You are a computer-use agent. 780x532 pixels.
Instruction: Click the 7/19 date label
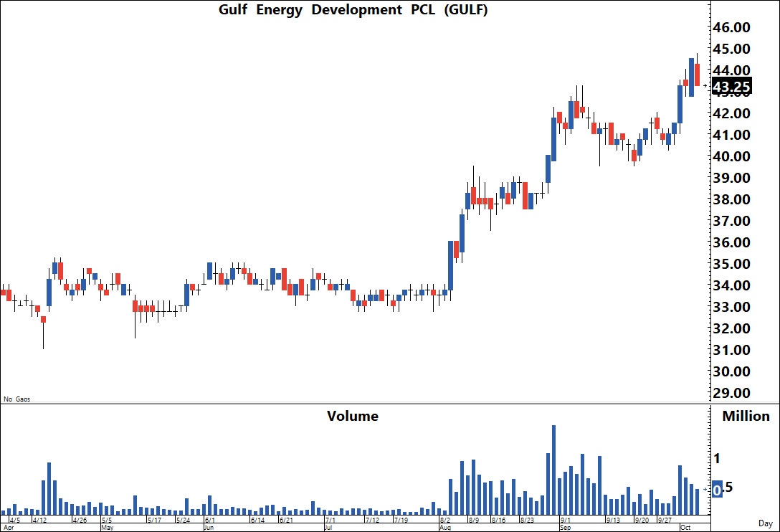(x=401, y=520)
